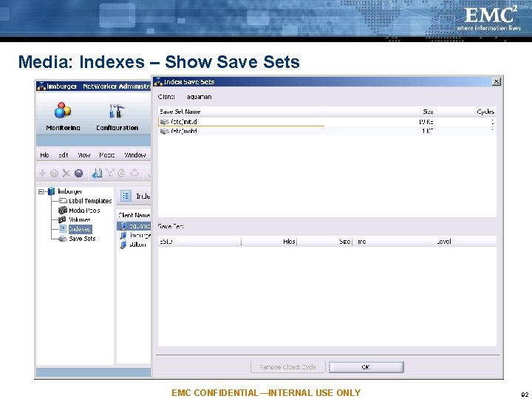Click the Size value of /etc/init.d
This screenshot has height=399, width=532.
pos(426,122)
